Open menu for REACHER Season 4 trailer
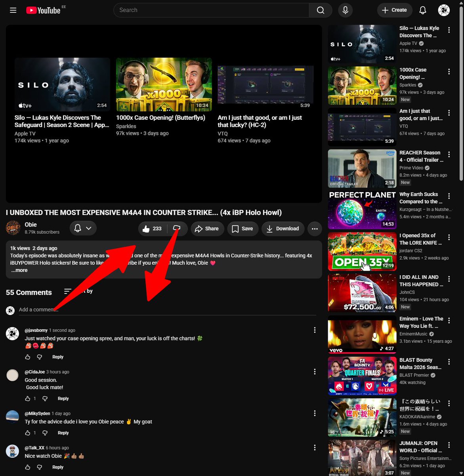This screenshot has width=464, height=476. (449, 155)
